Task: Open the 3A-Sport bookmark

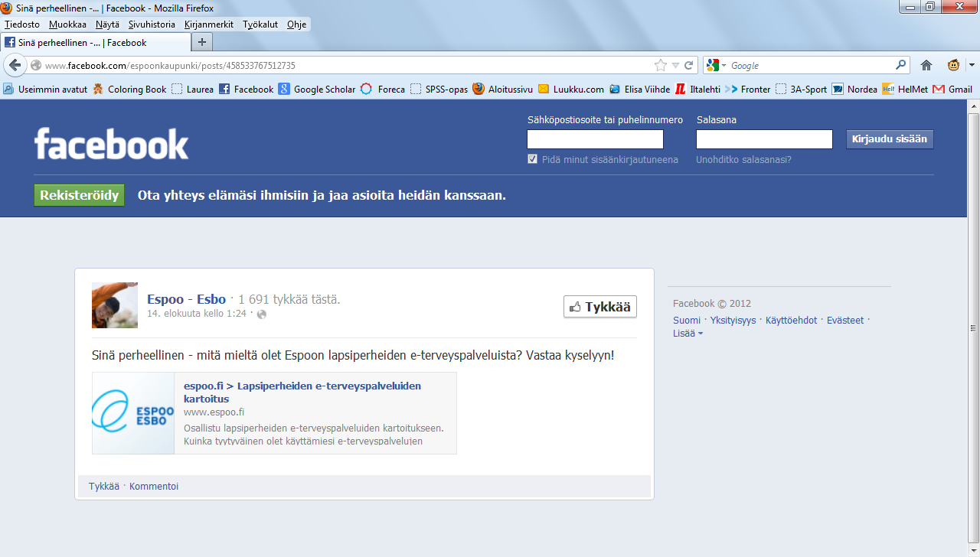Action: (x=802, y=89)
